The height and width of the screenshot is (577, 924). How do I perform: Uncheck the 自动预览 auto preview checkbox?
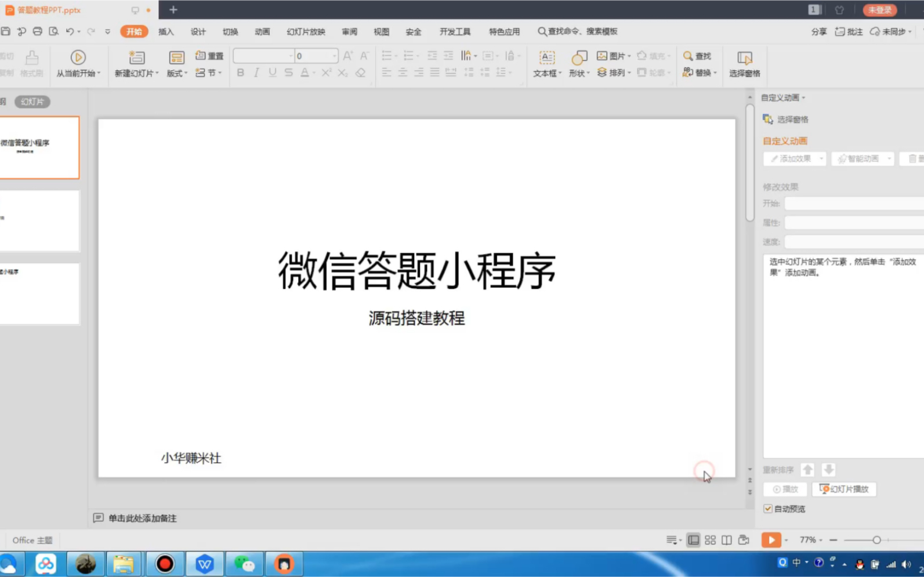(768, 509)
